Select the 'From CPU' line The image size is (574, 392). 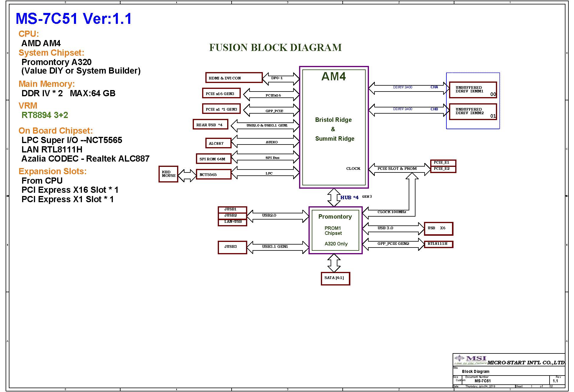point(42,181)
